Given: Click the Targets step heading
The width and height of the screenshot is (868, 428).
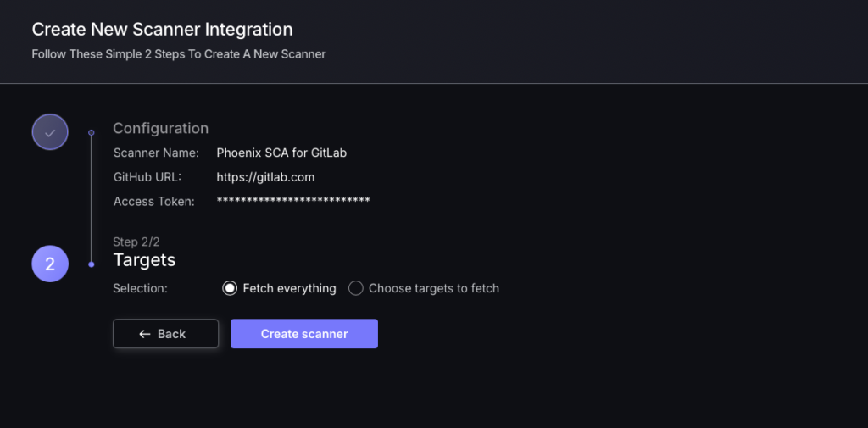Looking at the screenshot, I should click(144, 259).
